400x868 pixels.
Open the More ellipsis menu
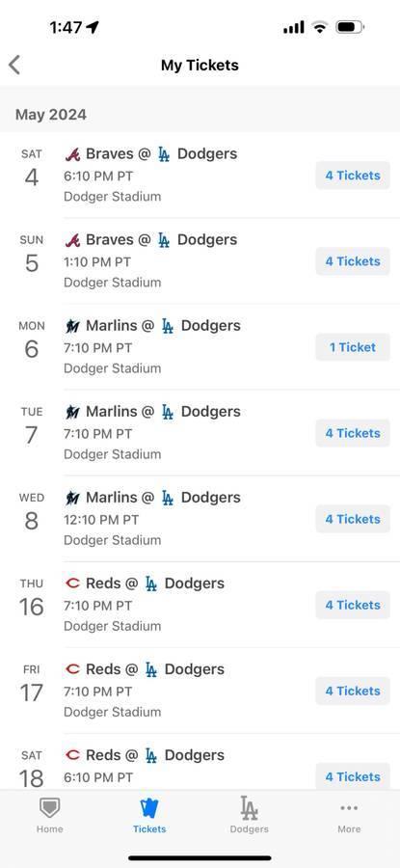tap(349, 808)
